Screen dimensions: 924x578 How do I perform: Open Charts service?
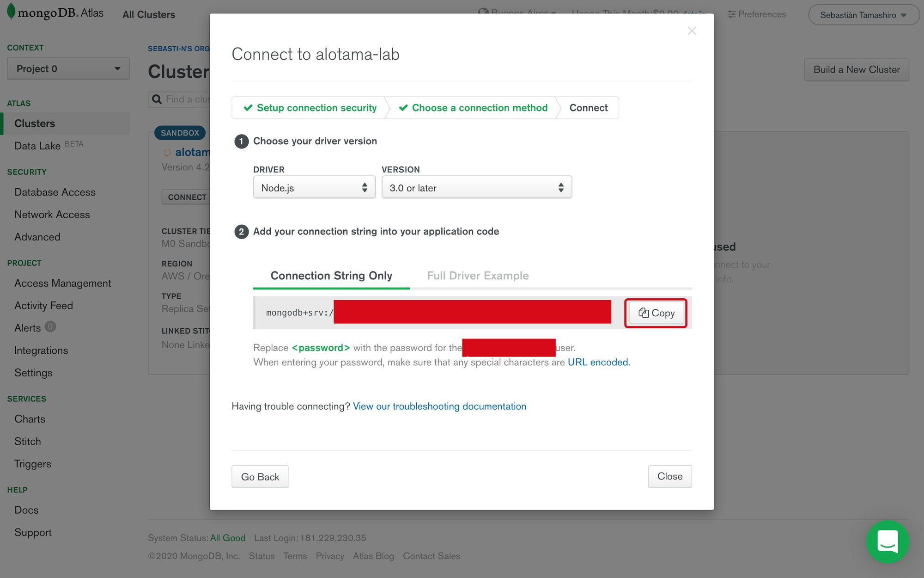pyautogui.click(x=30, y=419)
